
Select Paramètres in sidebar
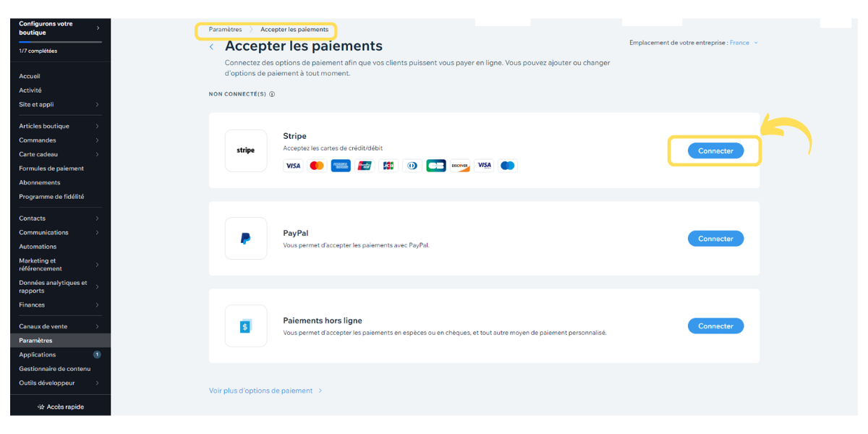[x=60, y=341]
